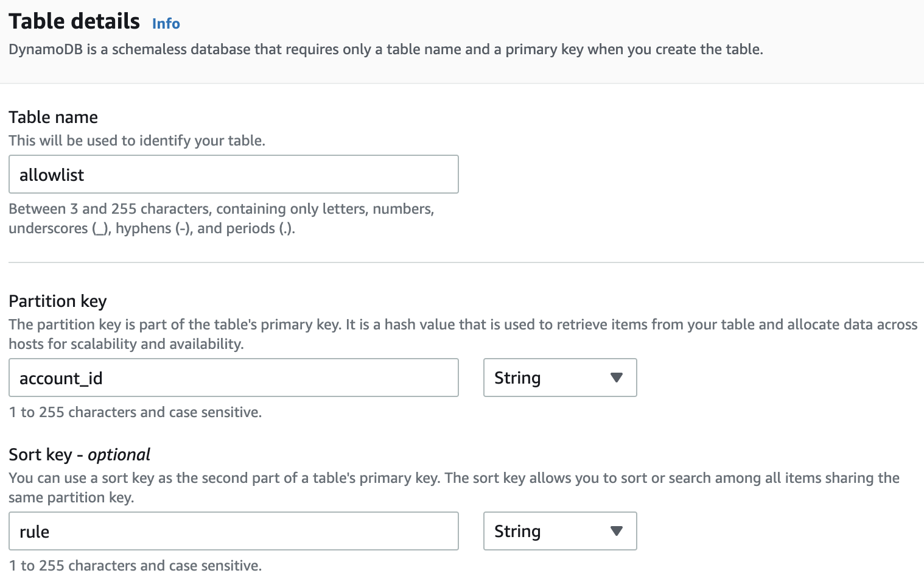Click the italic optional text
The width and height of the screenshot is (924, 587).
point(119,455)
